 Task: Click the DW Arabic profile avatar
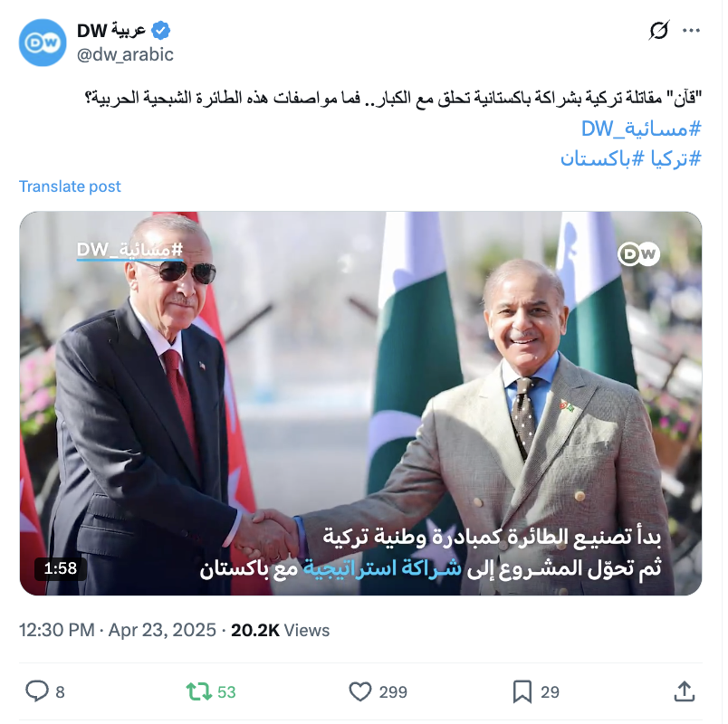[x=43, y=43]
